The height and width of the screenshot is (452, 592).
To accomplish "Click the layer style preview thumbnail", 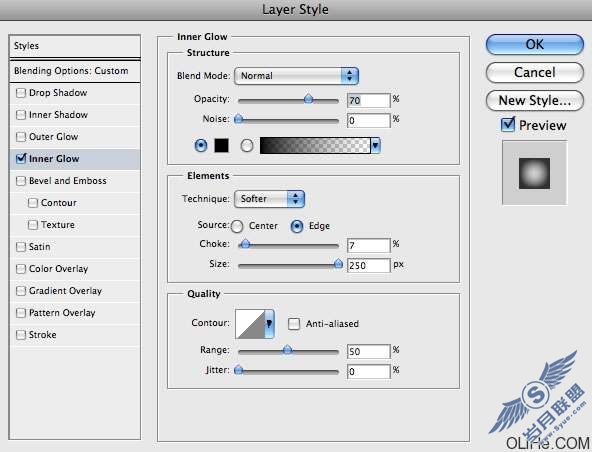I will click(534, 173).
